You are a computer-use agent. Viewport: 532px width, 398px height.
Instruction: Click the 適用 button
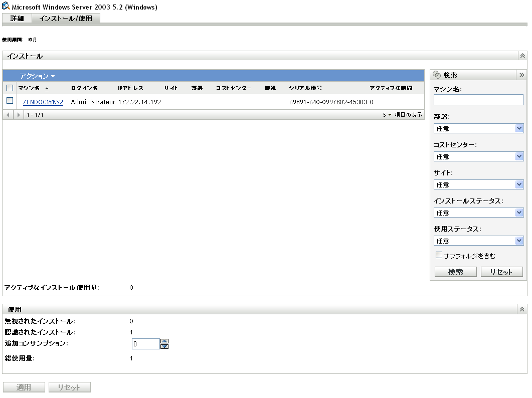coord(24,387)
